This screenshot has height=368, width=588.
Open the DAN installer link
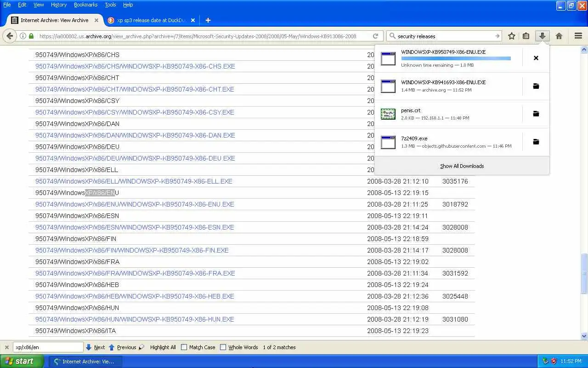click(135, 135)
